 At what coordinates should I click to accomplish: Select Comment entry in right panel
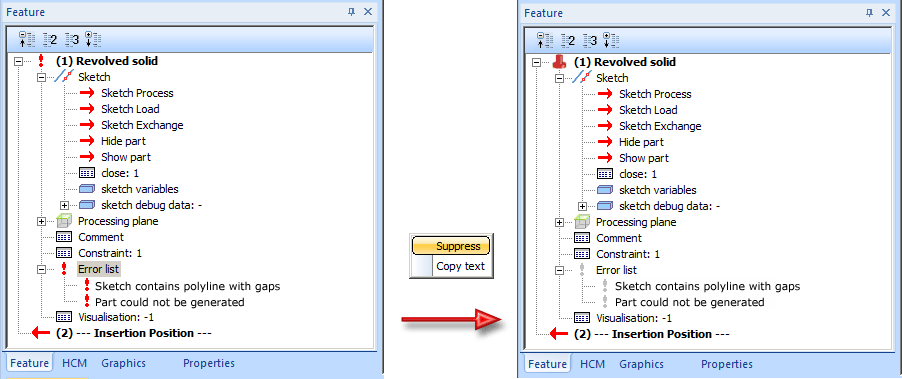pos(619,238)
